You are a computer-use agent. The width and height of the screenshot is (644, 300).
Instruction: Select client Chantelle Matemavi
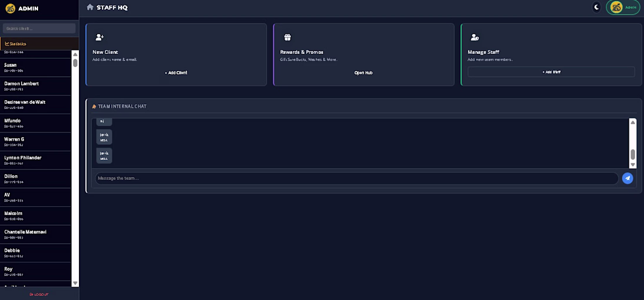[x=35, y=234]
